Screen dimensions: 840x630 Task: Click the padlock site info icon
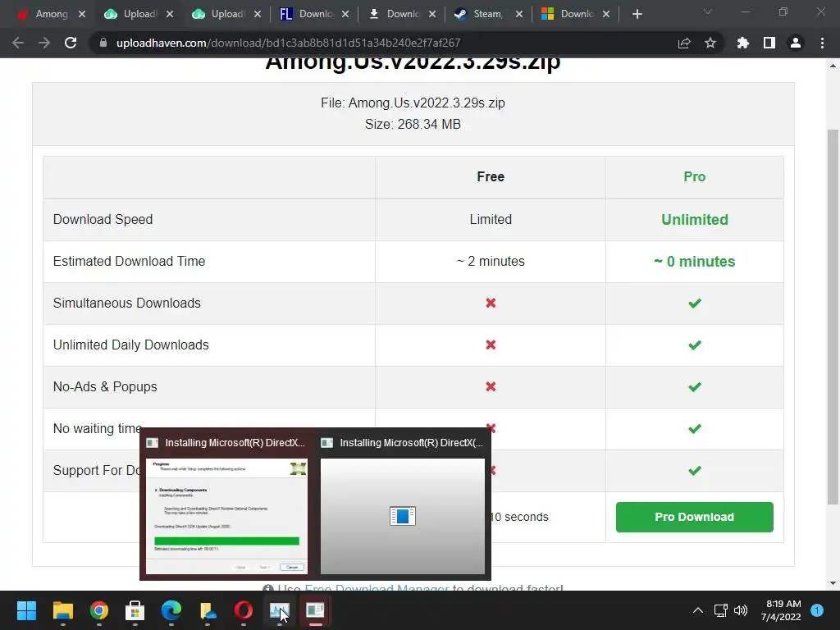pyautogui.click(x=103, y=43)
